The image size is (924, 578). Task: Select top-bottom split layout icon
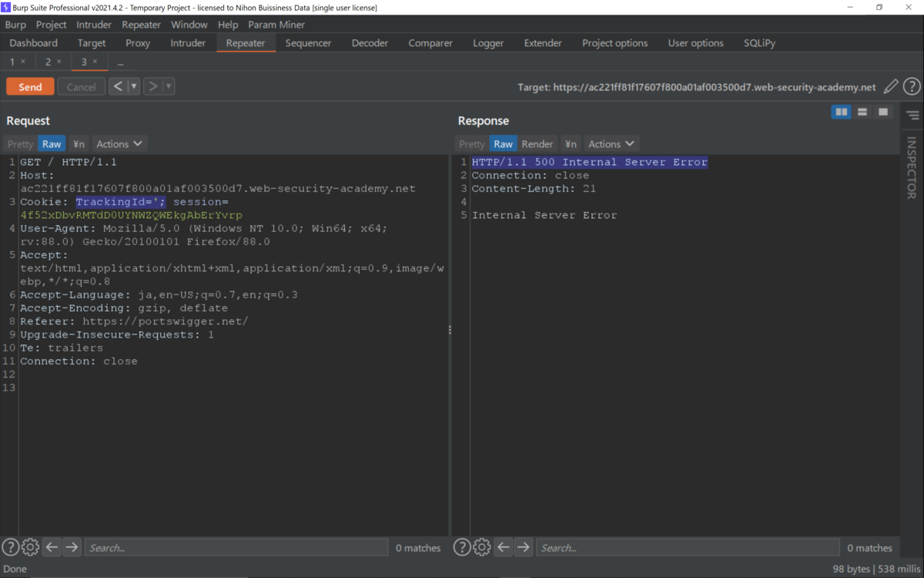pyautogui.click(x=862, y=113)
